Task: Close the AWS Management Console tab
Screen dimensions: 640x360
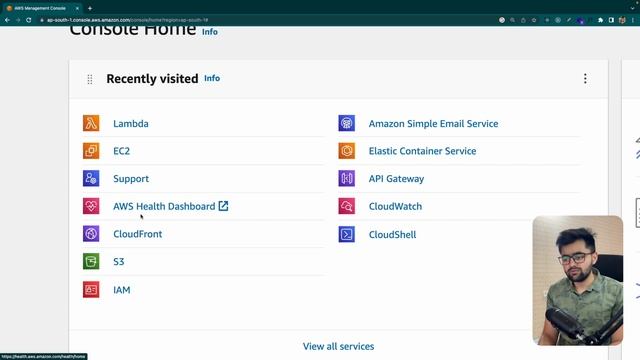Action: click(77, 8)
